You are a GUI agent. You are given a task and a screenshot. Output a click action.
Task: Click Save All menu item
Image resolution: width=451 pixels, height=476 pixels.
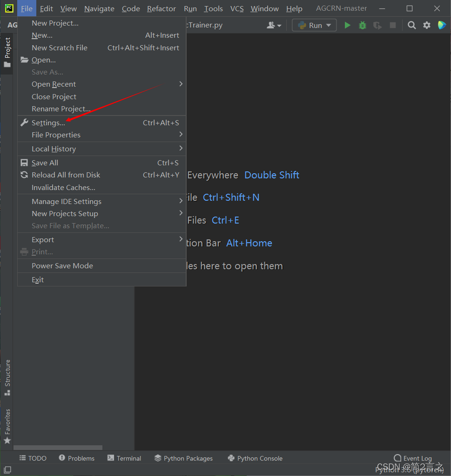click(x=101, y=163)
